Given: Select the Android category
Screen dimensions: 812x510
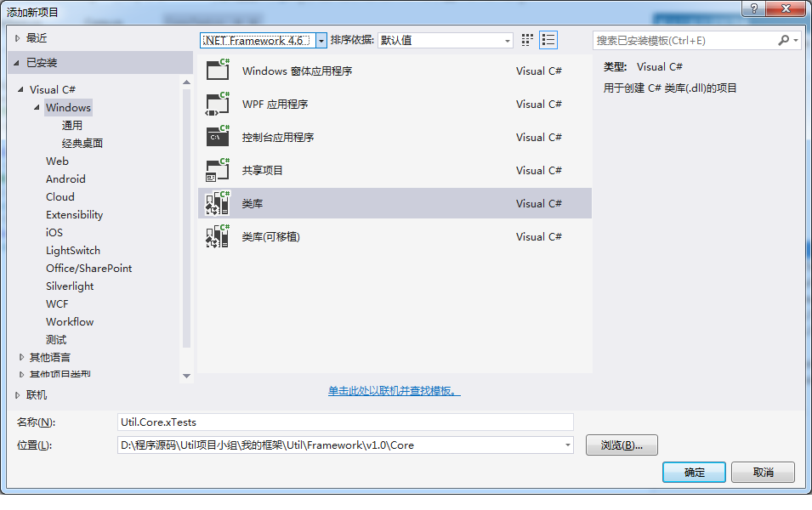Looking at the screenshot, I should (65, 178).
